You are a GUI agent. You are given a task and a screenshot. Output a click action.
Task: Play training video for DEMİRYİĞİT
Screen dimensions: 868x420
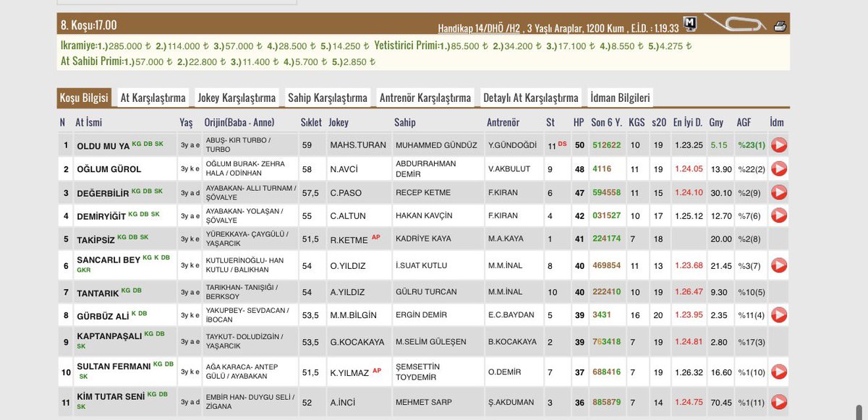[779, 215]
